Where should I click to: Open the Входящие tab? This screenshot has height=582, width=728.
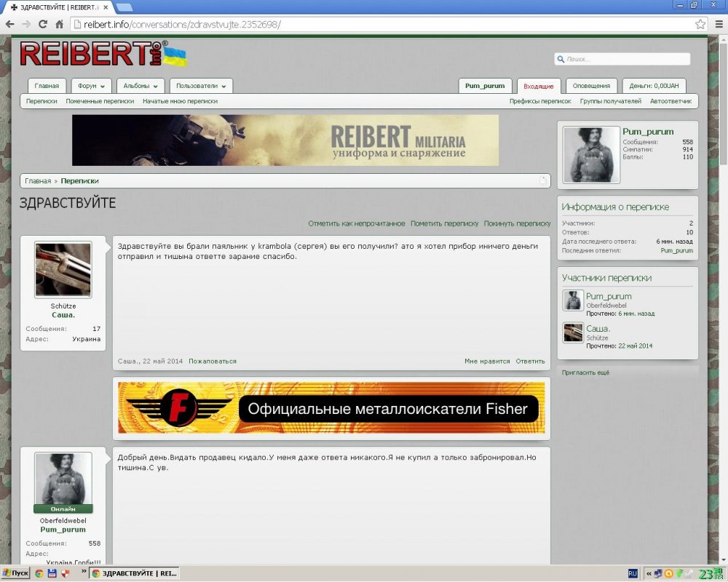pos(539,87)
